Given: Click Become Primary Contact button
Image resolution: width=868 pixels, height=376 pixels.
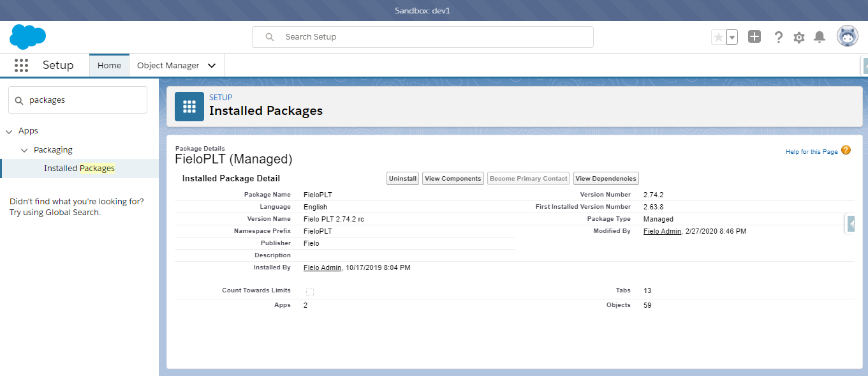Looking at the screenshot, I should click(528, 179).
